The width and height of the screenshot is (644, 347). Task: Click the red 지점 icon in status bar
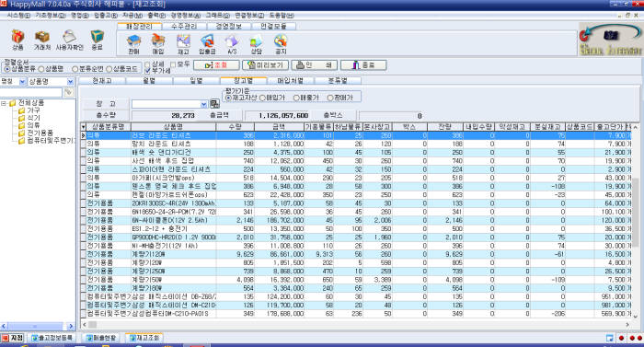(x=5, y=338)
